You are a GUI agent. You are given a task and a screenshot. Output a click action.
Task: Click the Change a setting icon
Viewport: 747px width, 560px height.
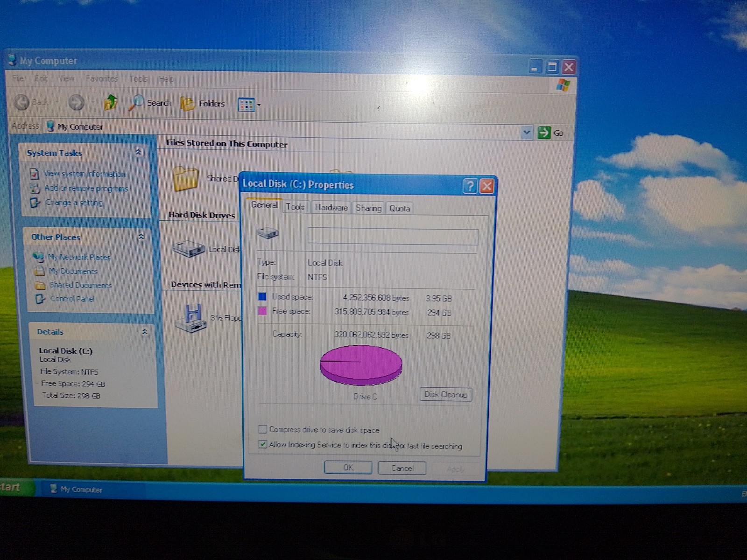point(35,203)
